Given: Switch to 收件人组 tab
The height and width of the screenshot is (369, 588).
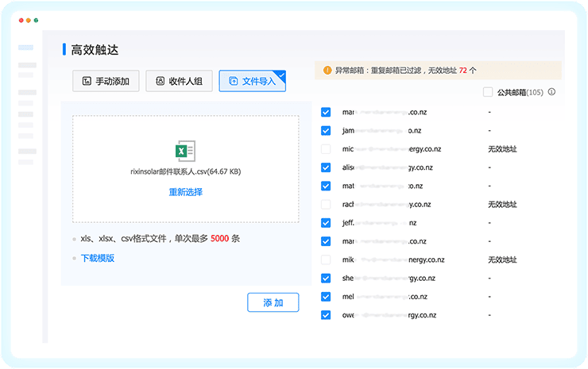Looking at the screenshot, I should click(x=179, y=81).
